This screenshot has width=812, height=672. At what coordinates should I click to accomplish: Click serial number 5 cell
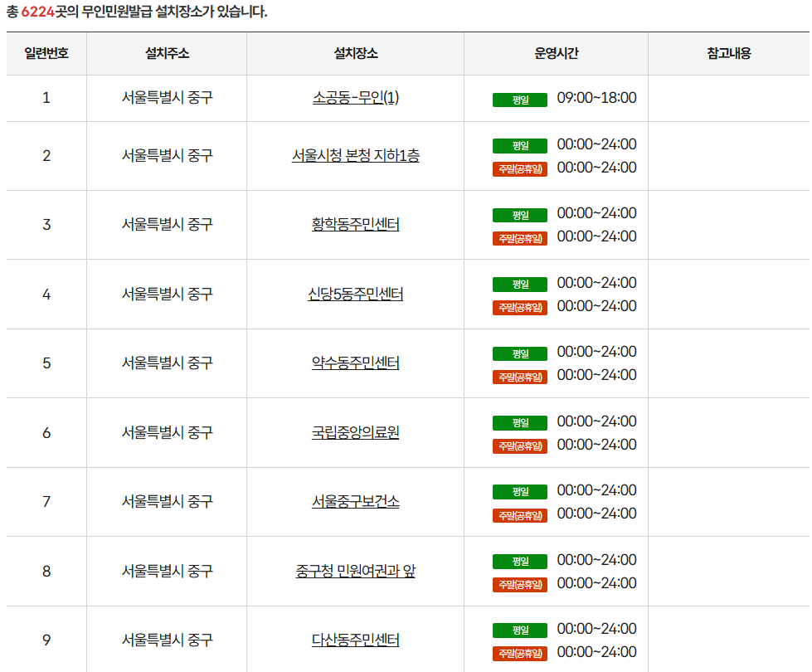point(46,363)
